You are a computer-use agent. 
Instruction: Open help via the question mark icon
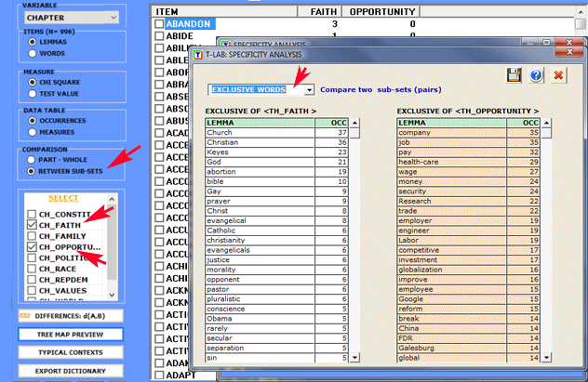click(x=536, y=75)
